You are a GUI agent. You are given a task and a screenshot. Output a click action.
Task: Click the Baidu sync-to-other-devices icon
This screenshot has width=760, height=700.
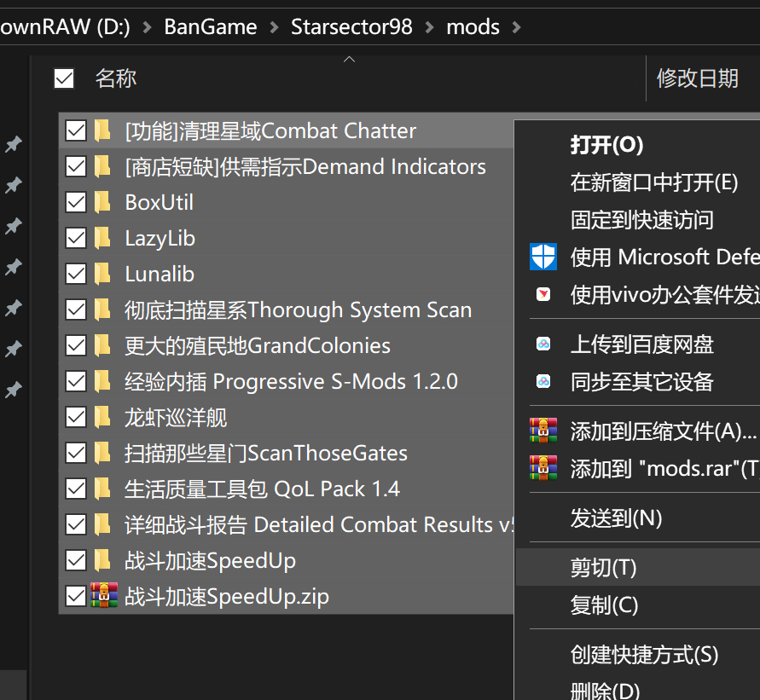543,381
